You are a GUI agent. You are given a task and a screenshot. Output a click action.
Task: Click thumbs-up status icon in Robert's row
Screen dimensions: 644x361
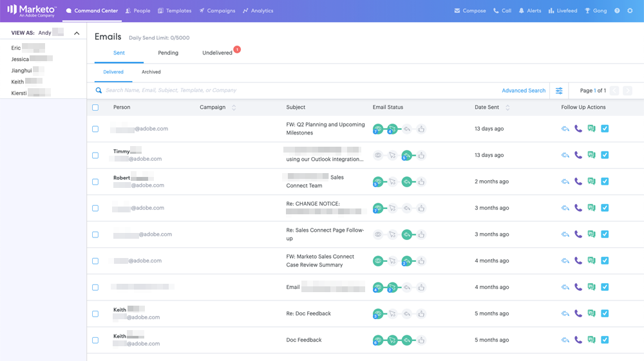click(421, 181)
